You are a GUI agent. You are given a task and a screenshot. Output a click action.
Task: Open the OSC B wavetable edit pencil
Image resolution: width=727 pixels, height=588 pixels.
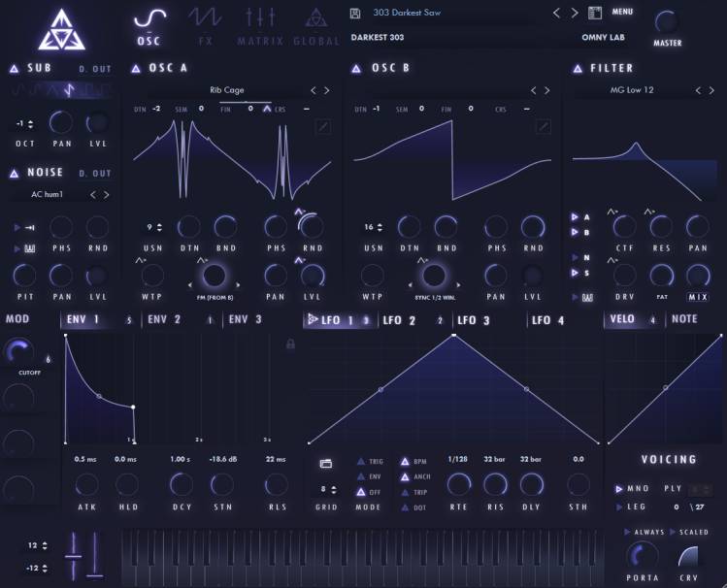[x=544, y=126]
